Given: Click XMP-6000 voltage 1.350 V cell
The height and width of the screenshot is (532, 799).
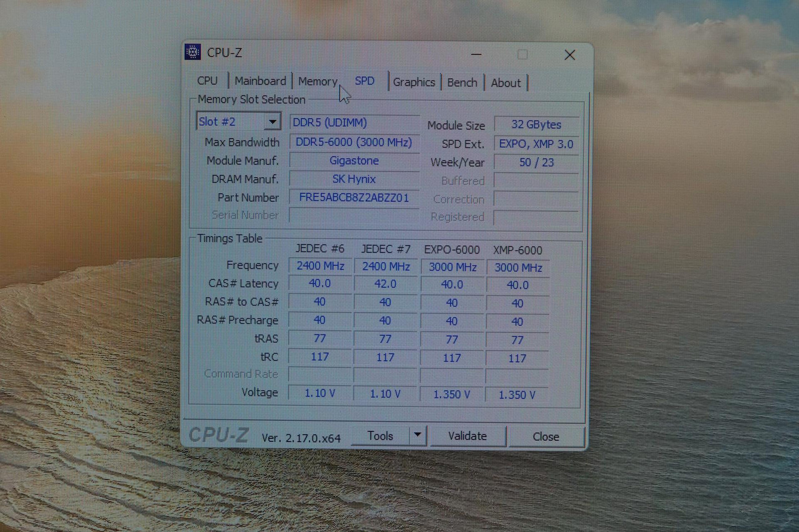Looking at the screenshot, I should pyautogui.click(x=517, y=395).
